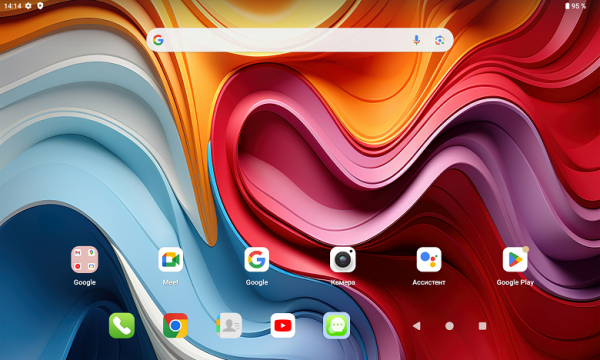Open the green Messages app

[336, 326]
